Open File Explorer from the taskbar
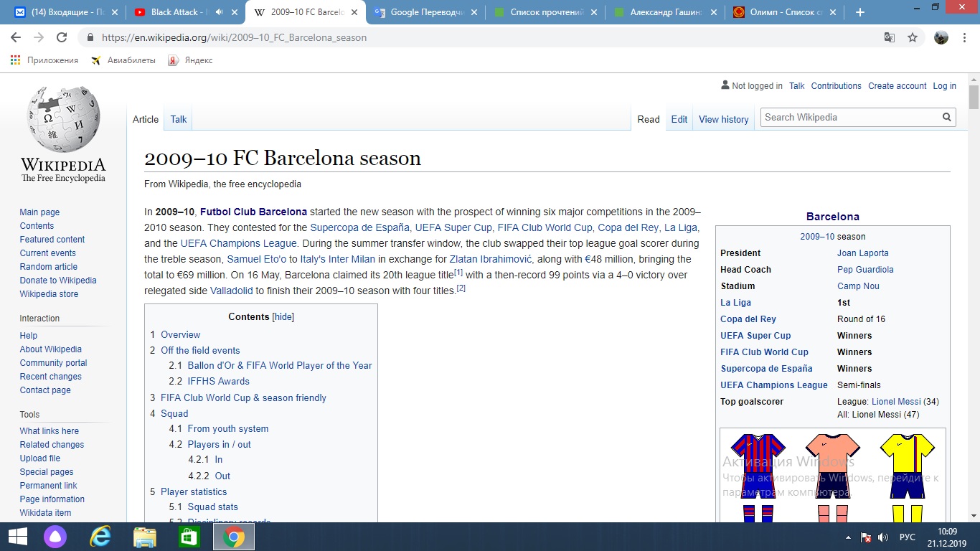The image size is (980, 551). 144,537
